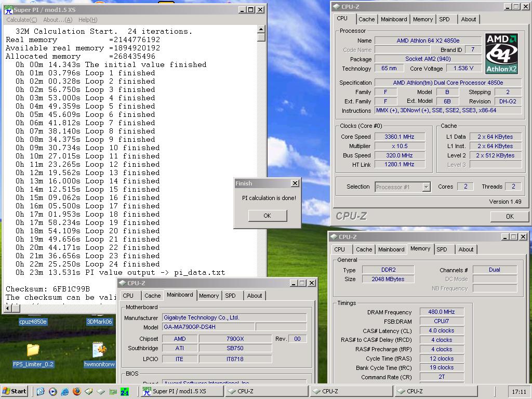Open the Memory tab in the processor CPU-Z window
Viewport: 532px width, 399px height.
(x=423, y=19)
